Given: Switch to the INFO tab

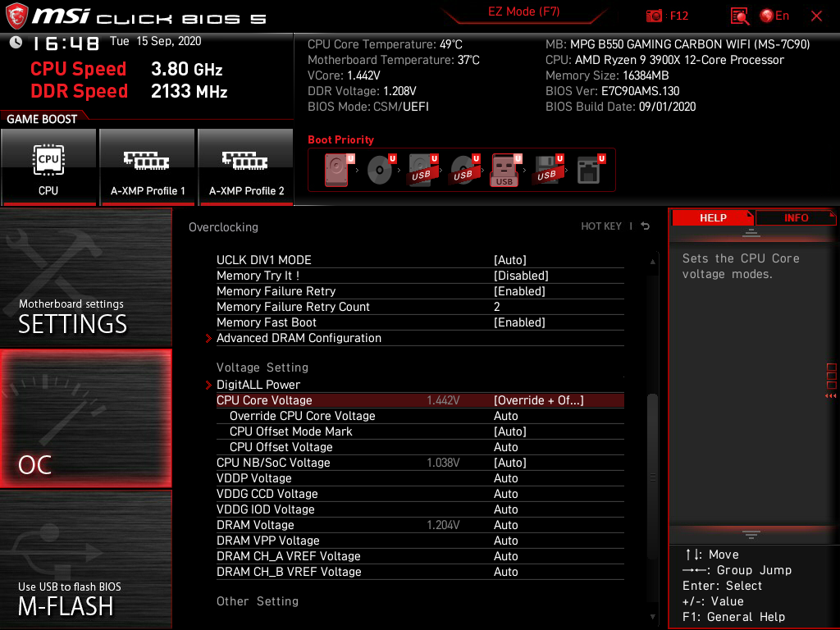Looking at the screenshot, I should coord(796,218).
